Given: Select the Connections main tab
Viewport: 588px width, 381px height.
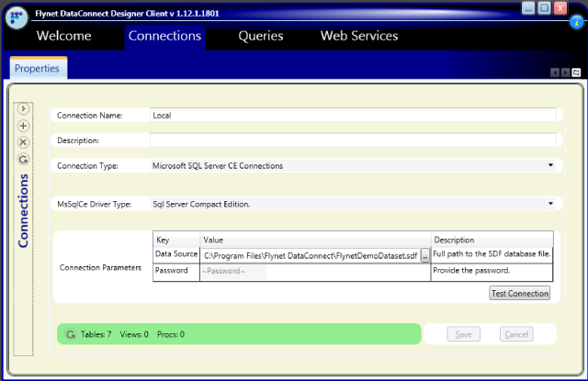Looking at the screenshot, I should [x=165, y=36].
